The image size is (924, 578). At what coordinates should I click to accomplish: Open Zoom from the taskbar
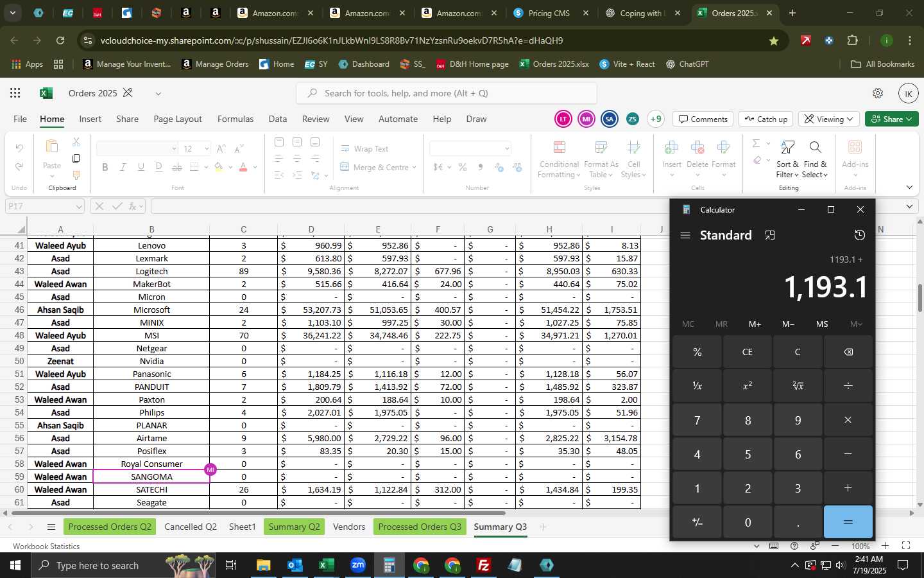pyautogui.click(x=357, y=565)
